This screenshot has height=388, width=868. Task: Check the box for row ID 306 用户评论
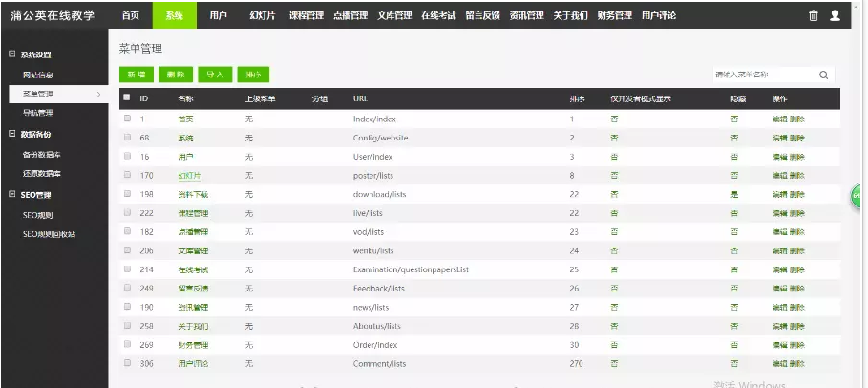point(127,363)
